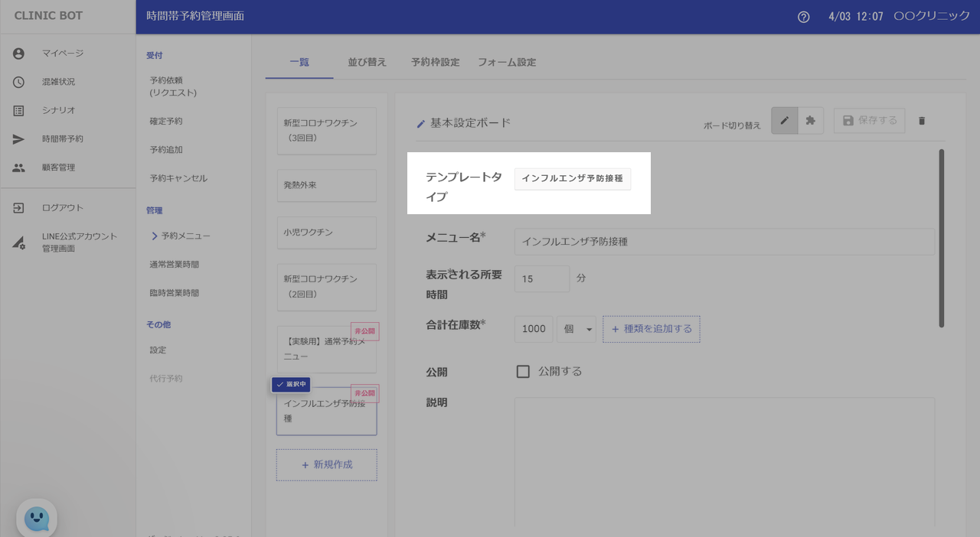Image resolution: width=980 pixels, height=537 pixels.
Task: Open マイページ from the sidebar
Action: click(x=63, y=54)
